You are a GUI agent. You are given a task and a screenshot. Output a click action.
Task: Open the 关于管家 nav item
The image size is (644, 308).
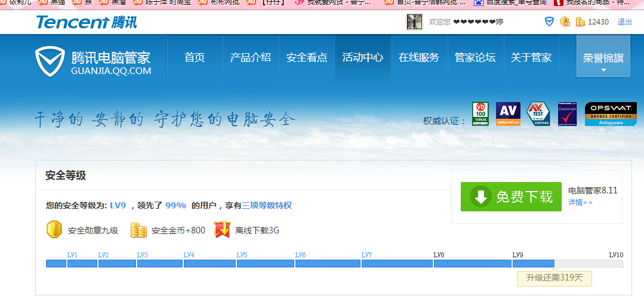pyautogui.click(x=531, y=57)
